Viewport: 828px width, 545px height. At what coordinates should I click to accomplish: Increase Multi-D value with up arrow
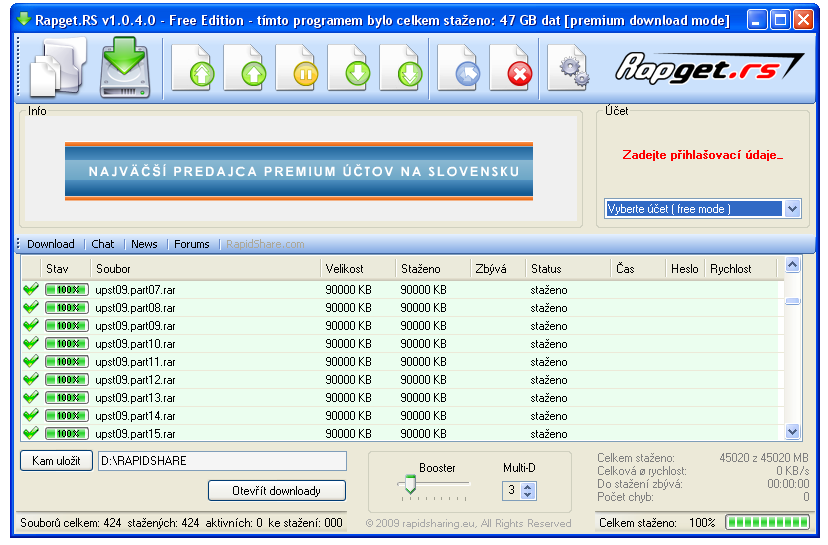tap(527, 486)
